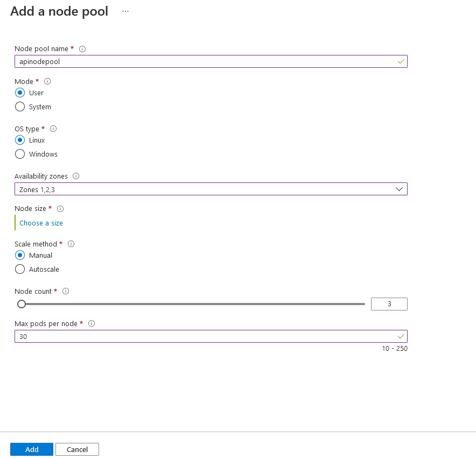Show Scale method info icon tooltip
The height and width of the screenshot is (459, 476).
[71, 244]
